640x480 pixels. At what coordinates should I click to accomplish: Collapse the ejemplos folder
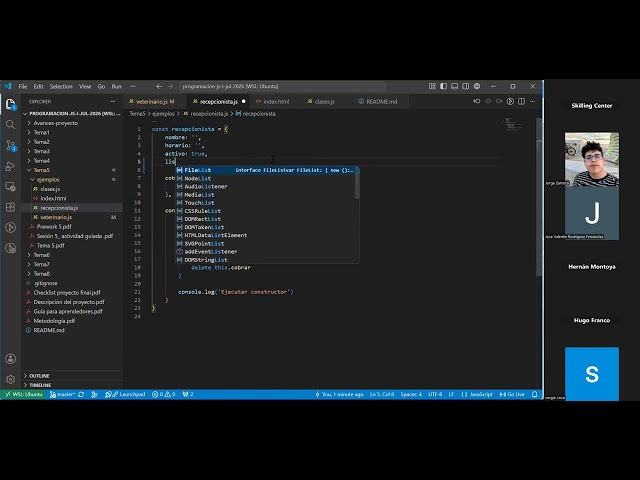click(48, 180)
